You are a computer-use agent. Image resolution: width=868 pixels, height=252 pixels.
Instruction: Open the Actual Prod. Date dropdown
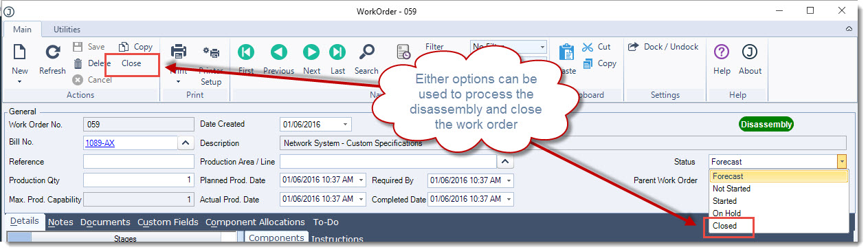[361, 199]
